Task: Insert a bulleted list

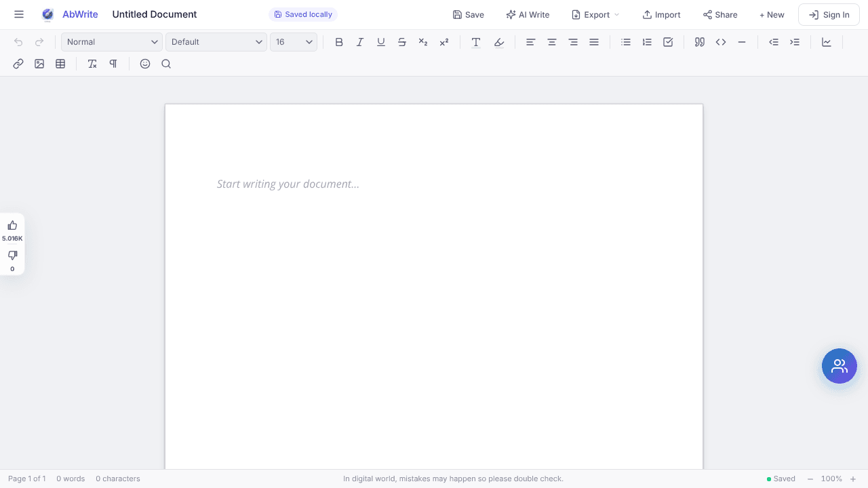Action: 626,42
